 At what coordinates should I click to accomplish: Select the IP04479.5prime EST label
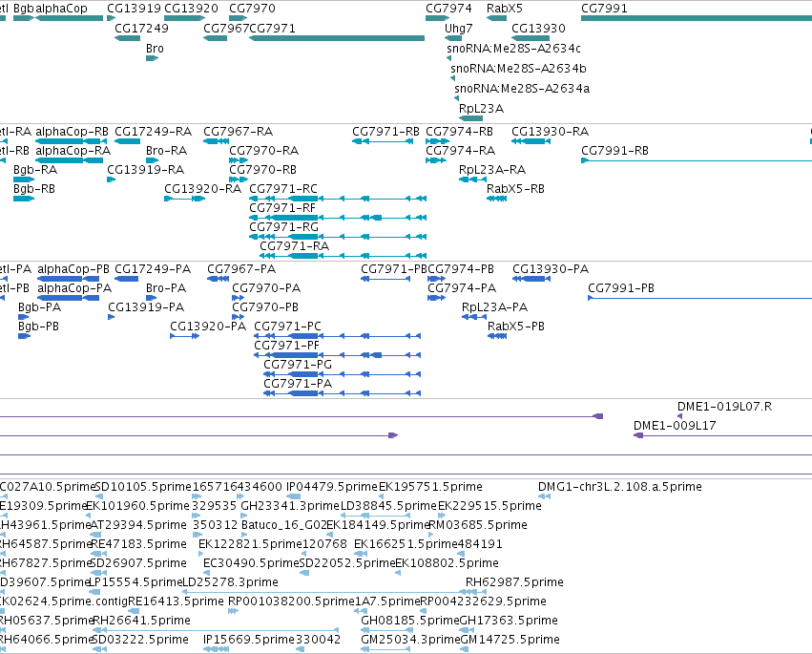point(331,487)
